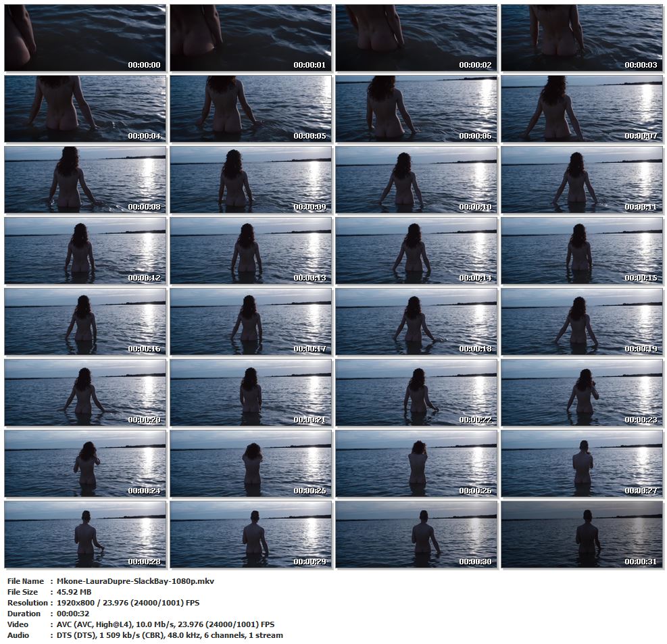Open the thumbnail marked 00:00:31

(582, 535)
